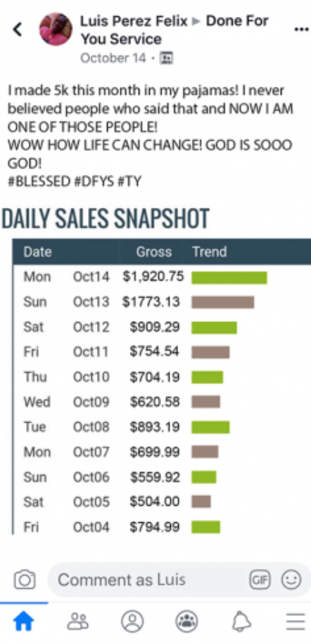
Task: Open the three-dot post options menu
Action: (302, 29)
